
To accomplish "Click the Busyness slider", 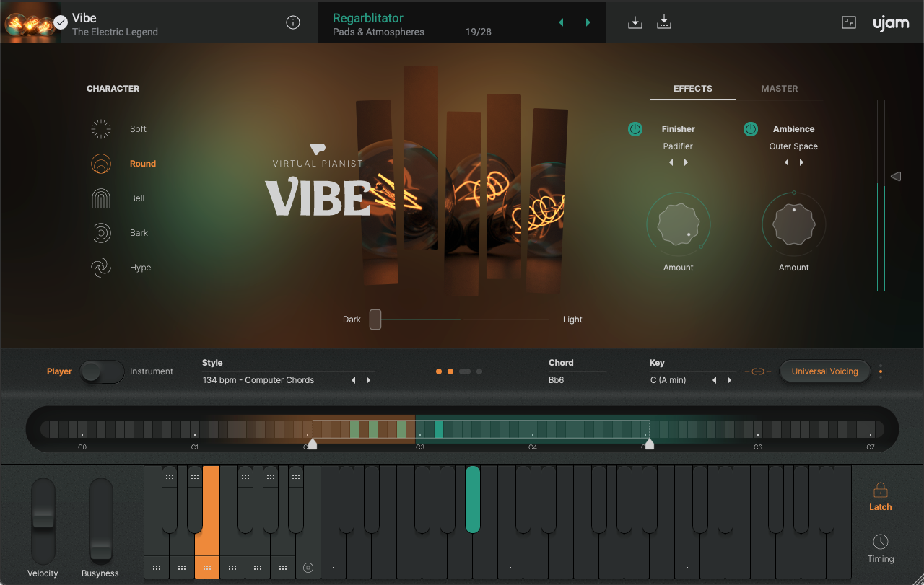I will [x=101, y=521].
